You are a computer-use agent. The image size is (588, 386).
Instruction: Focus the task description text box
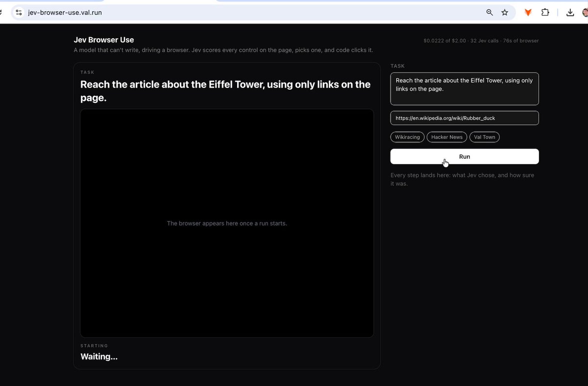(465, 89)
